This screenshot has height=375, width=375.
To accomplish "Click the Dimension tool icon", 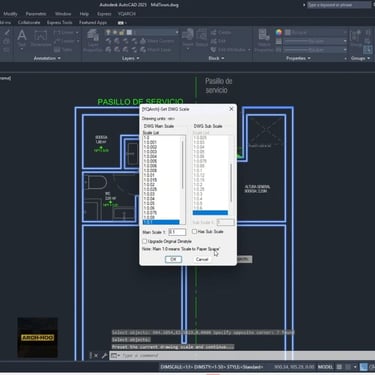I will 40,38.
